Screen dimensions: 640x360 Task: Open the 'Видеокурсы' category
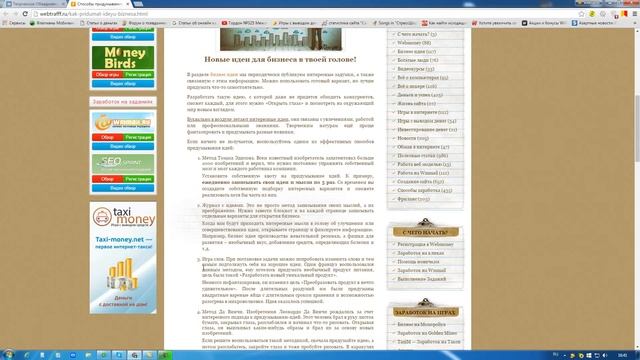(416, 69)
